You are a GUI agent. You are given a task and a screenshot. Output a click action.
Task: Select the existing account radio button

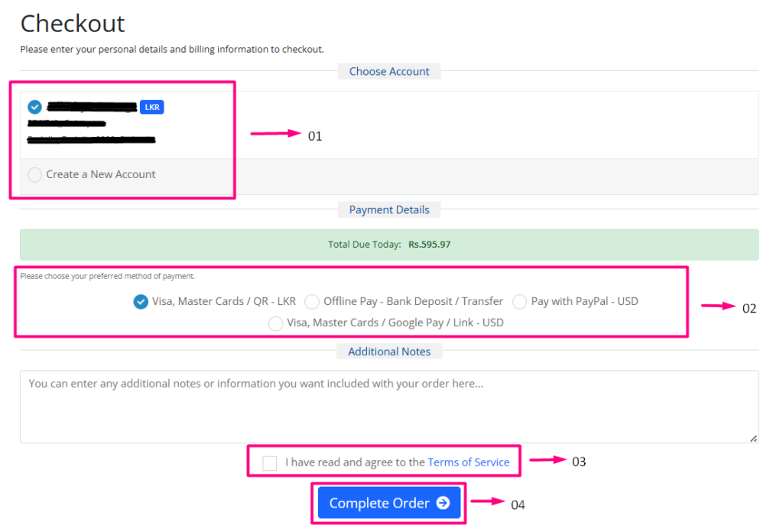pyautogui.click(x=34, y=107)
